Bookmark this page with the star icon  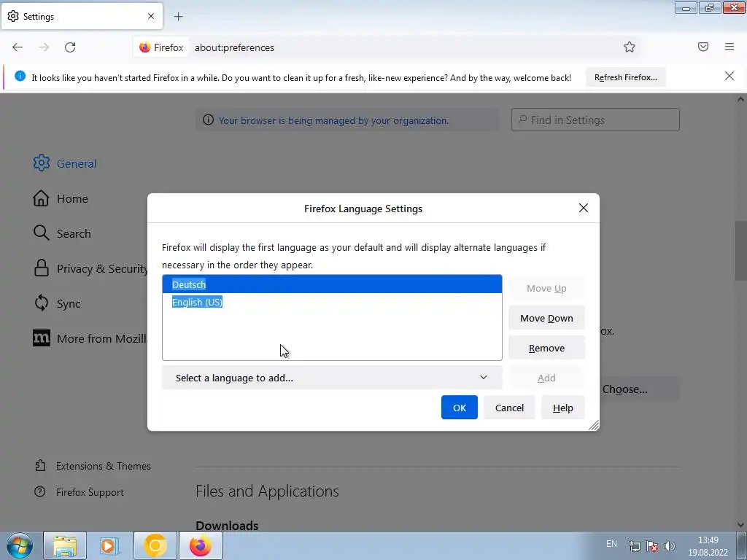(630, 47)
